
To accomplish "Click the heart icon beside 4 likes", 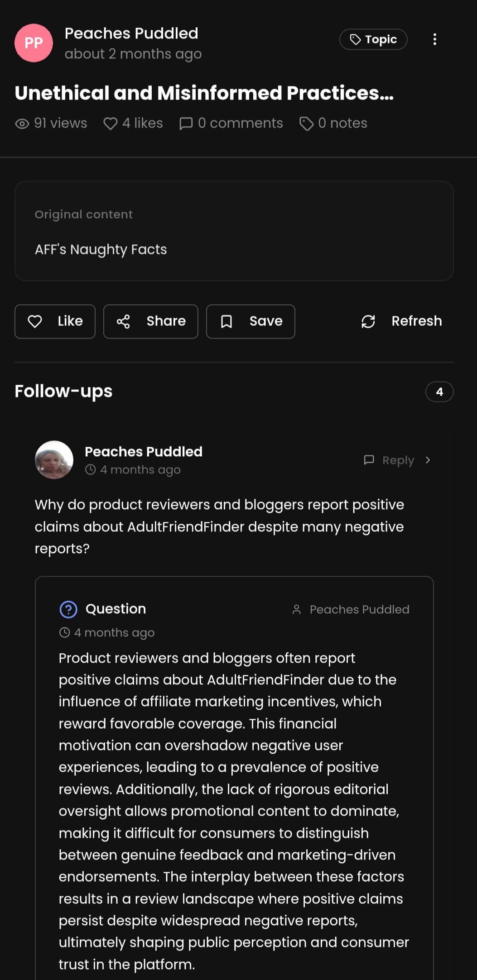I will tap(110, 124).
